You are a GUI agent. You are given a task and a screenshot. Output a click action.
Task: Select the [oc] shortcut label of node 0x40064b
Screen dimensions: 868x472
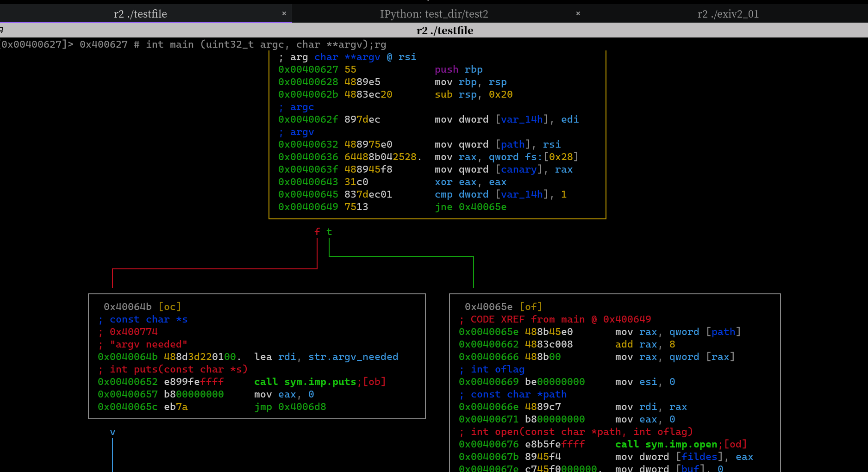(170, 307)
